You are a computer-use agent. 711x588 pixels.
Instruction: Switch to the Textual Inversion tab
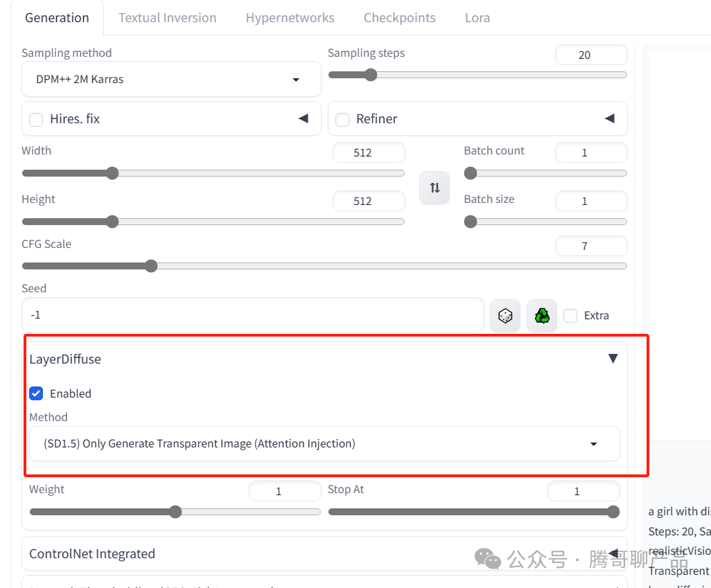[167, 18]
